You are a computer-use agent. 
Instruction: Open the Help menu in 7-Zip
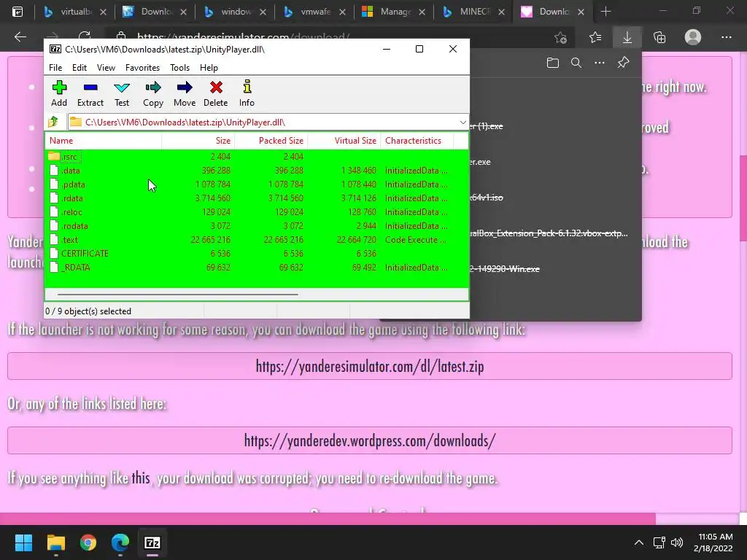(209, 68)
